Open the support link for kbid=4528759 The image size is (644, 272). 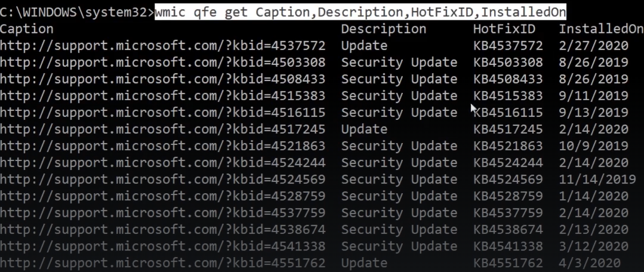tap(162, 196)
